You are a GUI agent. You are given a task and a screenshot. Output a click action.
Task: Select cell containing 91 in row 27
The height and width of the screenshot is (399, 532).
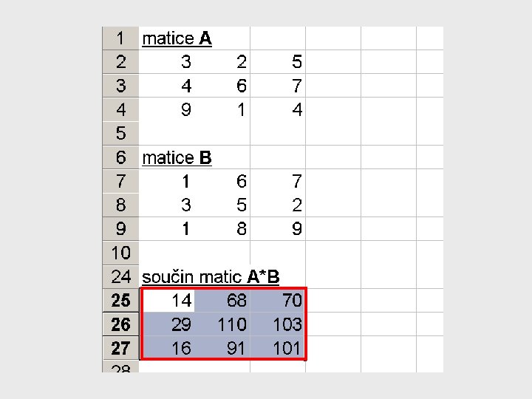tap(222, 348)
